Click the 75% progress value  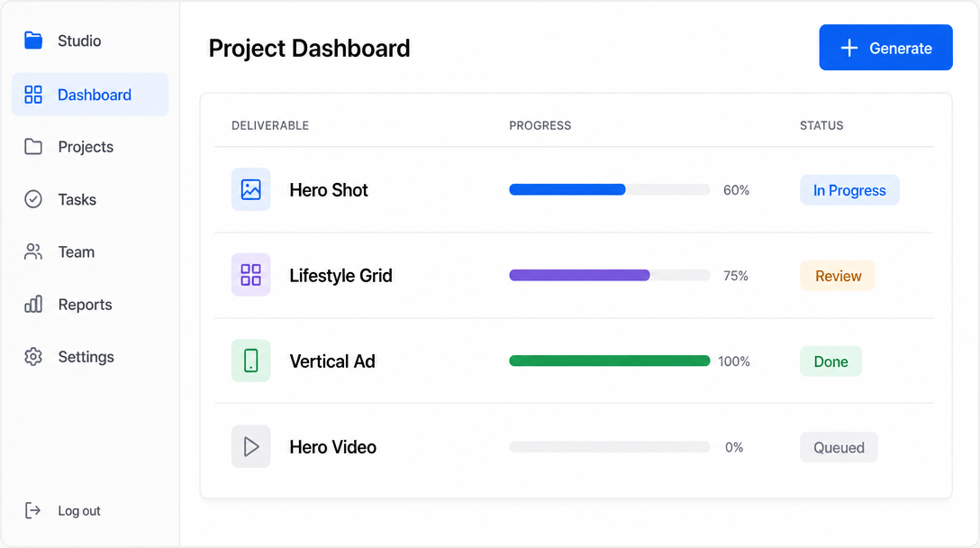pos(736,276)
